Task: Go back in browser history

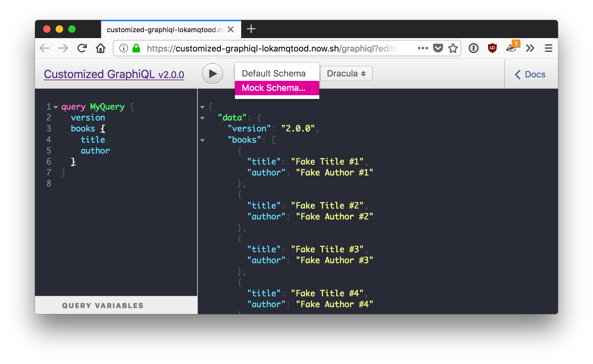Action: (45, 48)
